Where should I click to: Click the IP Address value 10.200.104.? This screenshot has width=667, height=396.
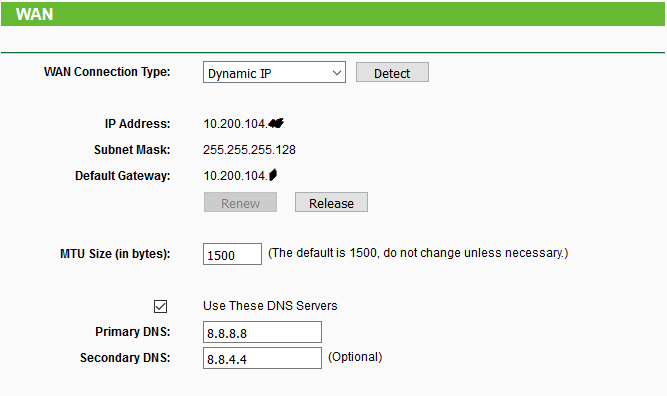[x=243, y=124]
